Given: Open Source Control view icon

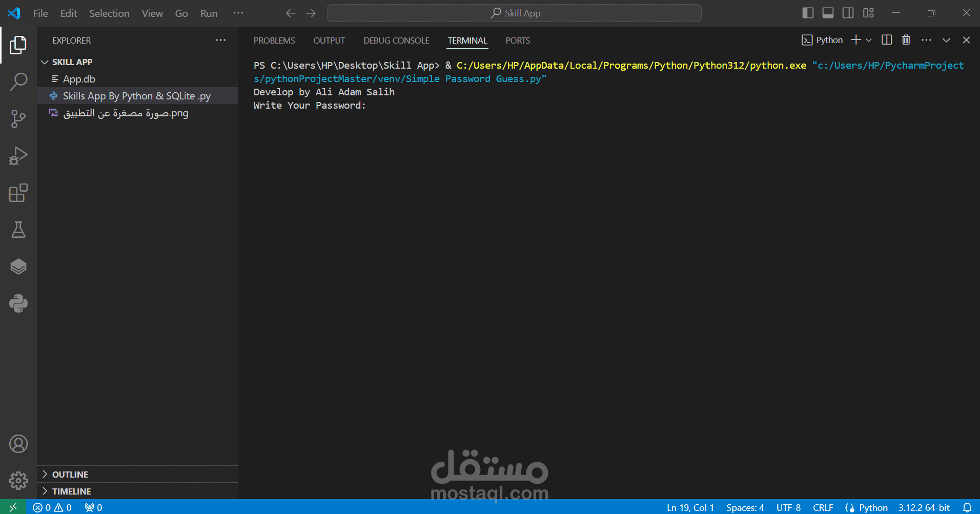Looking at the screenshot, I should point(18,119).
